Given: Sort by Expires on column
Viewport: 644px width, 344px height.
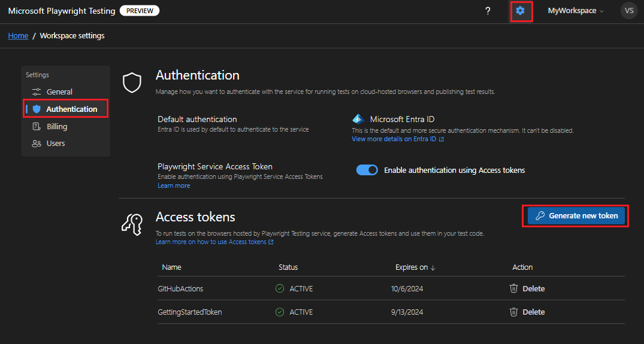Looking at the screenshot, I should click(x=415, y=267).
